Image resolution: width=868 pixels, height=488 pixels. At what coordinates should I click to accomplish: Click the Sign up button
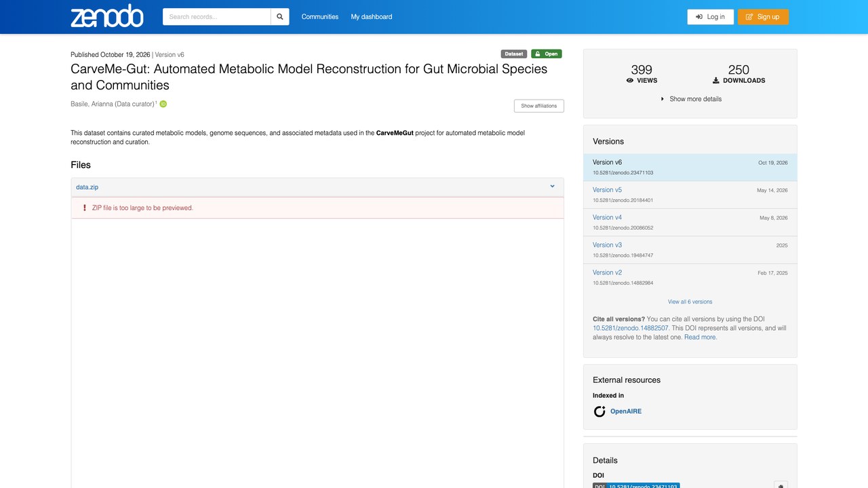(x=763, y=17)
